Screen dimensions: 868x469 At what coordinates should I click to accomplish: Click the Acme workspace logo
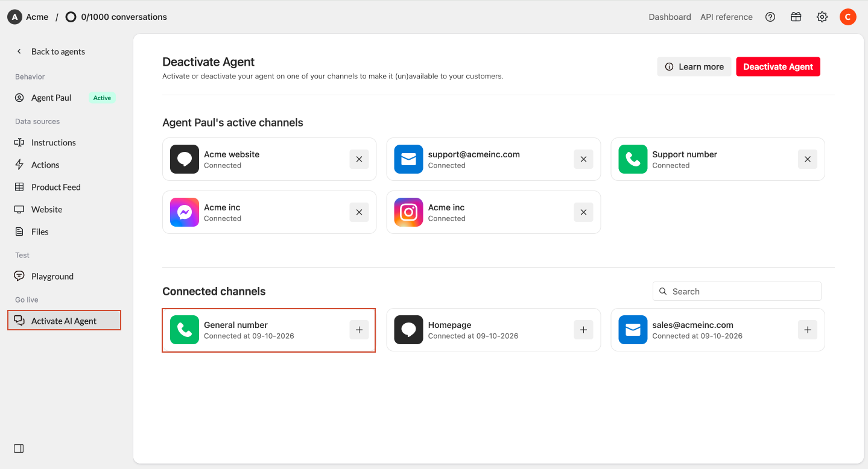coord(14,17)
